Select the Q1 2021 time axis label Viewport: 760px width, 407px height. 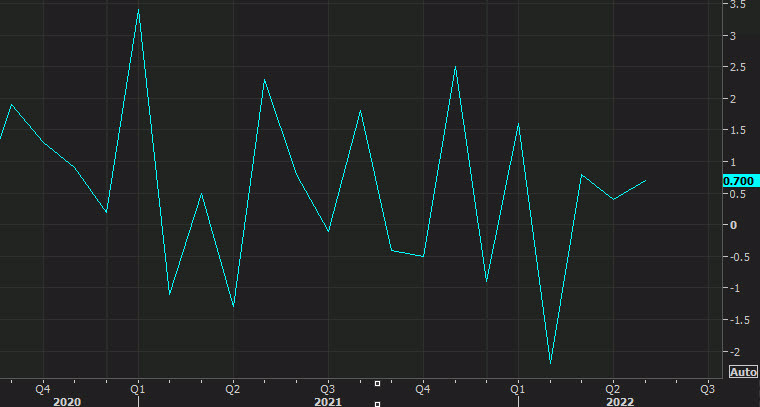coord(138,388)
